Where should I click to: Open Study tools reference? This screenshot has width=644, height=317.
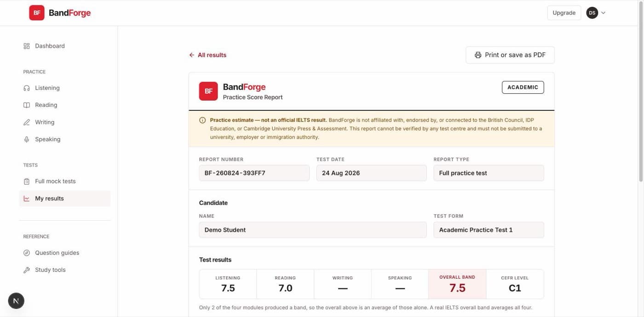(65, 270)
